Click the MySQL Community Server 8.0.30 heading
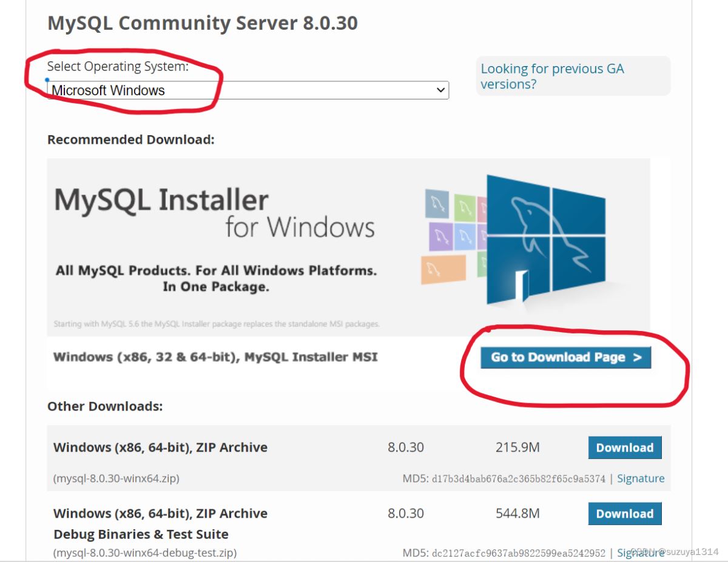 (203, 23)
